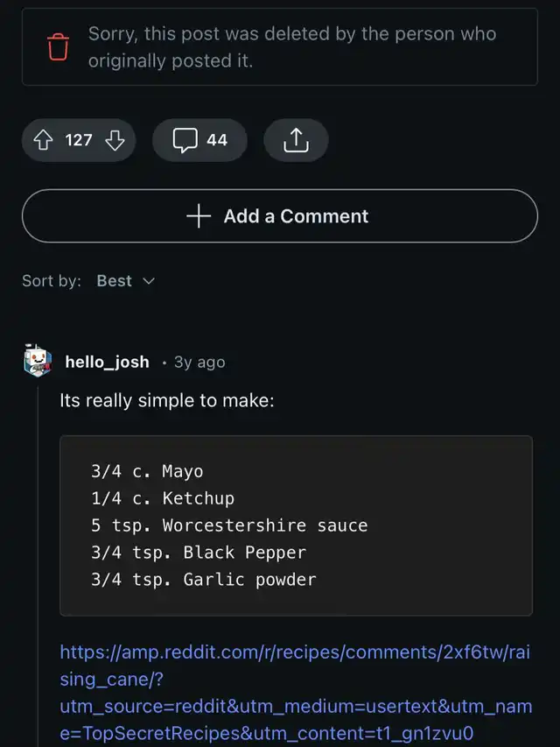560x747 pixels.
Task: Downvote the post with down arrow
Action: [x=115, y=139]
